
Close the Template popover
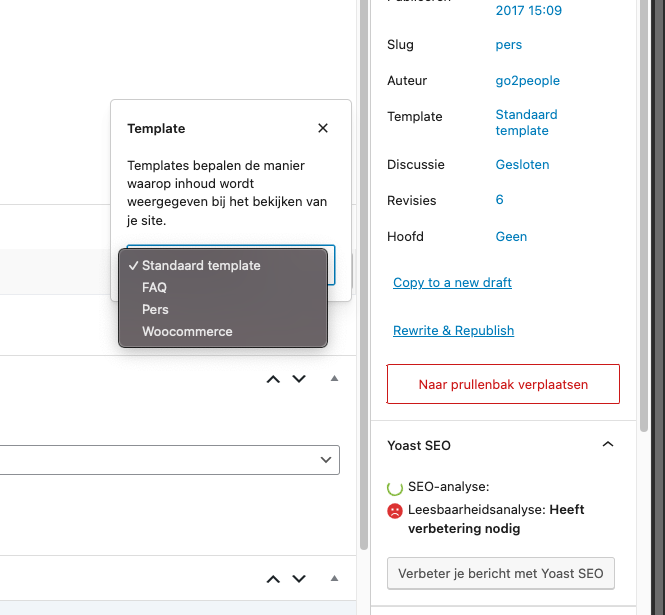point(322,129)
